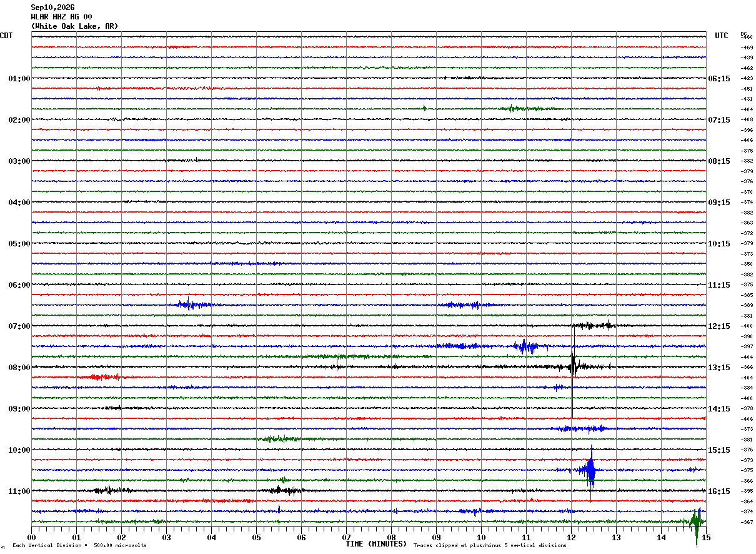Click the vertical division scale note
Image resolution: width=756 pixels, height=554 pixels.
pyautogui.click(x=80, y=546)
